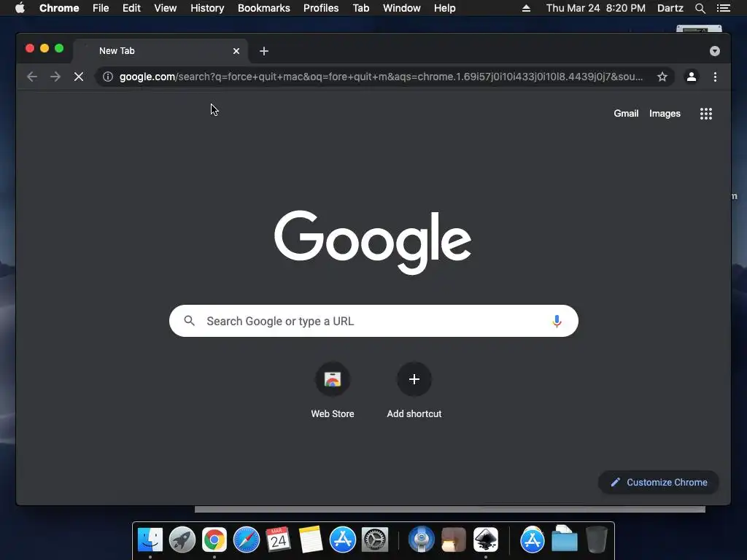Go forward with the forward arrow

coord(55,77)
